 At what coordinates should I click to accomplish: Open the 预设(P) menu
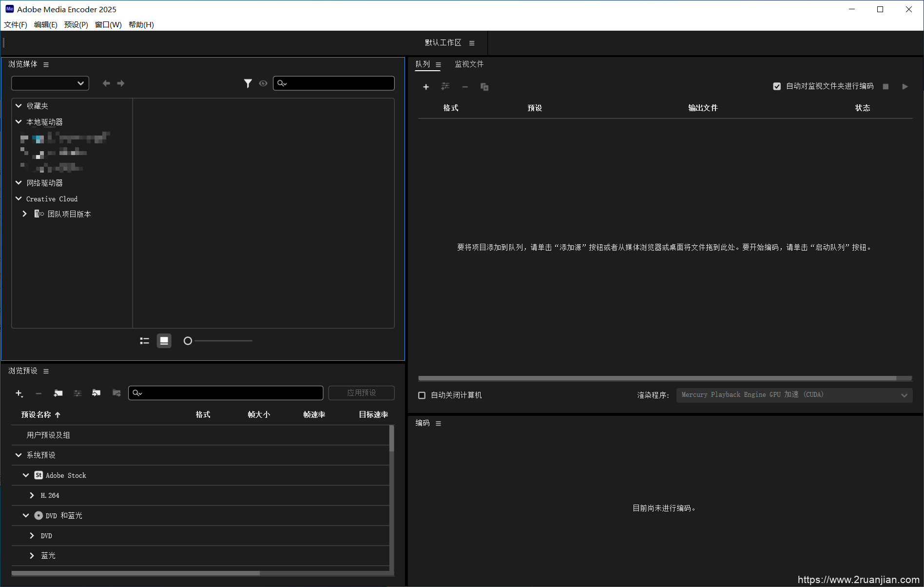tap(76, 25)
